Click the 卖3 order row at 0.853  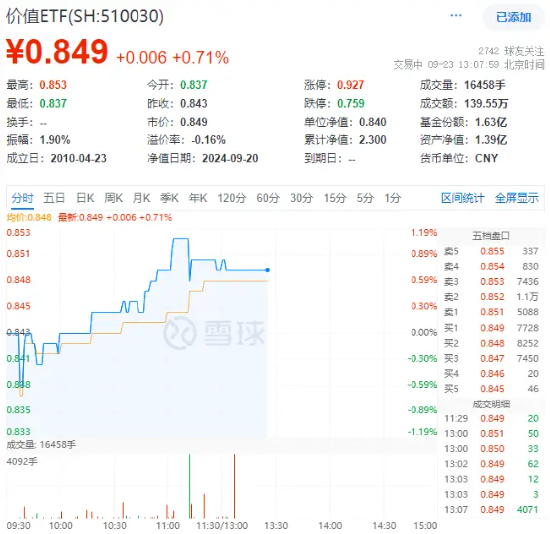point(491,282)
